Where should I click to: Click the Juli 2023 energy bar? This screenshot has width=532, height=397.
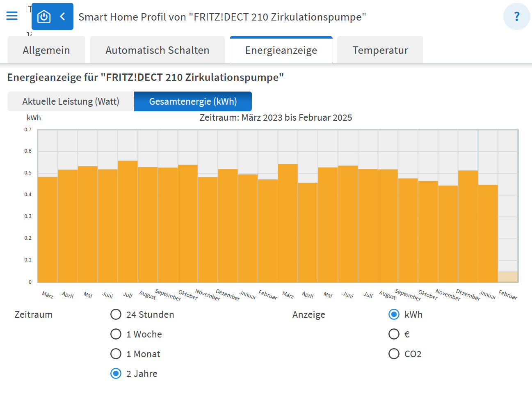tap(128, 222)
